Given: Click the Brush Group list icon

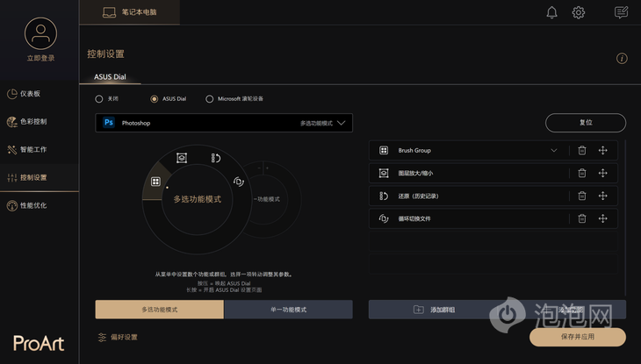Looking at the screenshot, I should coord(384,150).
